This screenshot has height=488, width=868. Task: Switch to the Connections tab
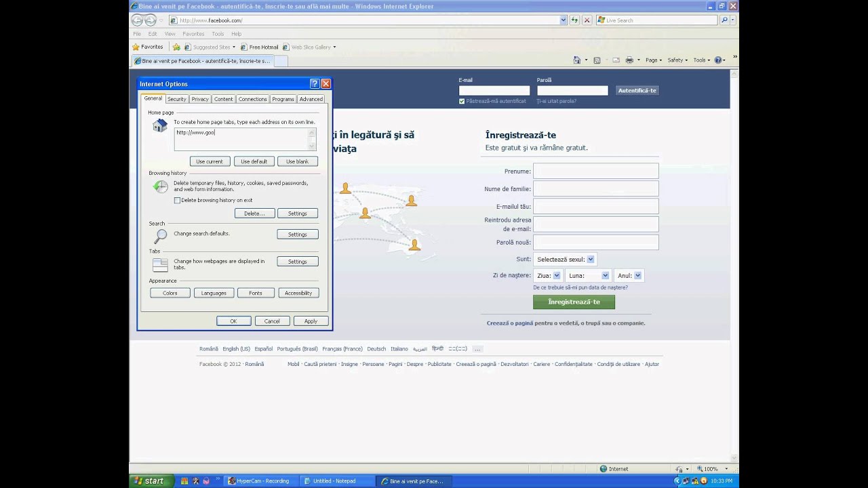[x=252, y=99]
